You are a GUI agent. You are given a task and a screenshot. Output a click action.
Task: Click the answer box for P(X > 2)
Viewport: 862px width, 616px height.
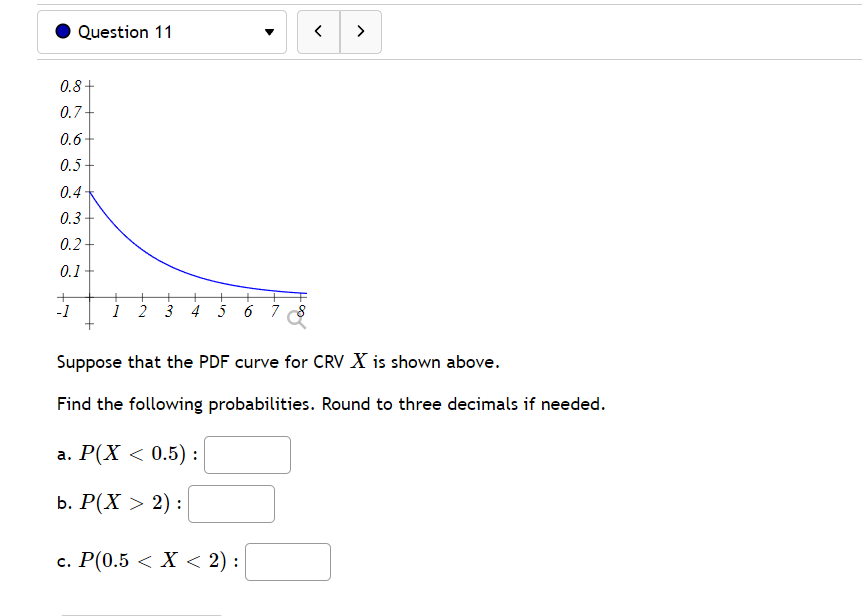(231, 503)
